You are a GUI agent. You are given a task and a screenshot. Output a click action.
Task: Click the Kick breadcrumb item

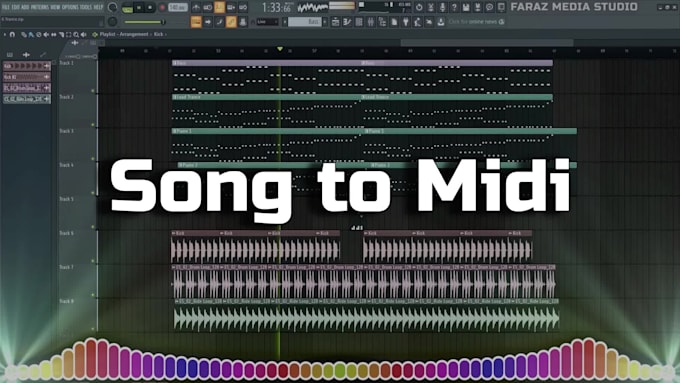158,34
